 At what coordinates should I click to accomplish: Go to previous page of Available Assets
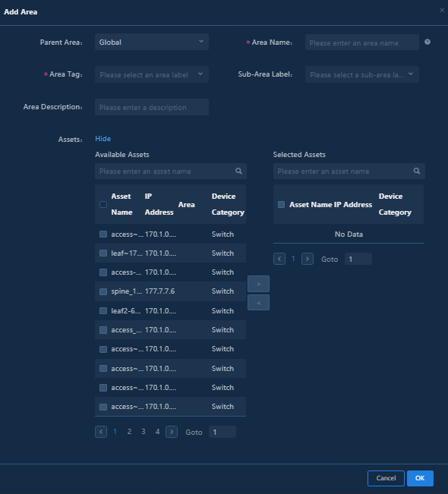click(101, 432)
